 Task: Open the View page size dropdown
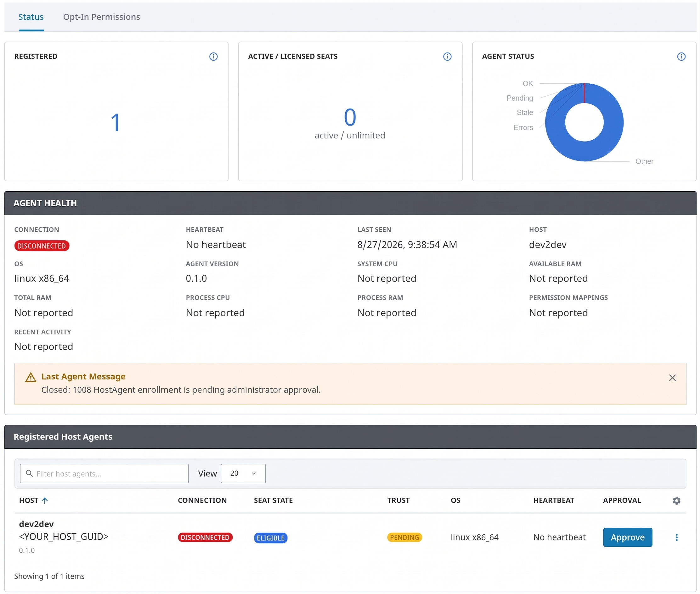[x=243, y=473]
